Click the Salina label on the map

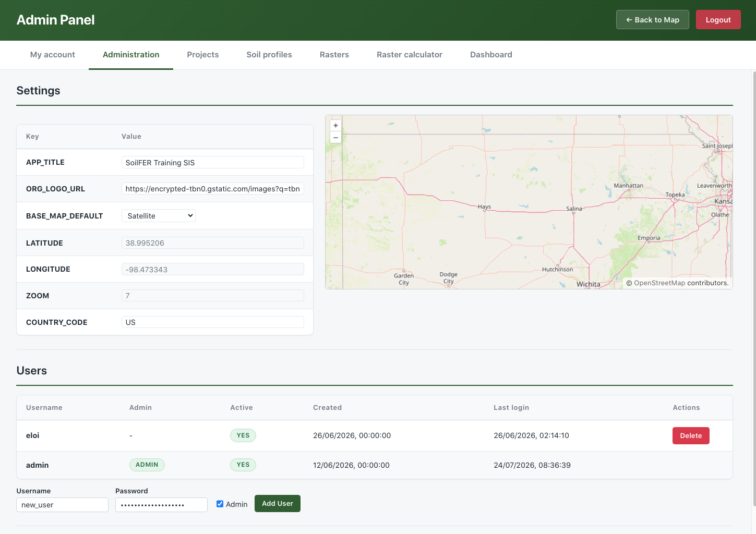[574, 209]
